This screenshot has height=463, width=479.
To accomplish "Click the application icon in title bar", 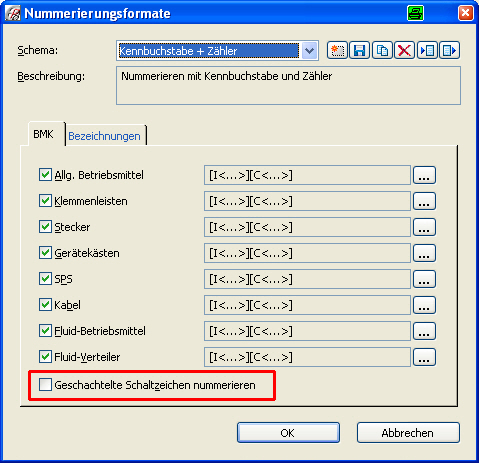I will pos(13,13).
